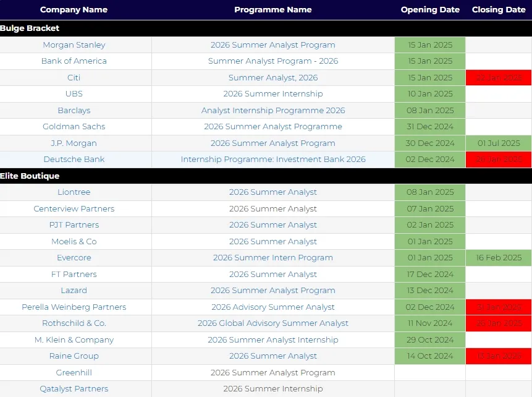This screenshot has width=532, height=397.
Task: Select Evercore's '16 Feb 2025' closing date
Action: pos(499,258)
